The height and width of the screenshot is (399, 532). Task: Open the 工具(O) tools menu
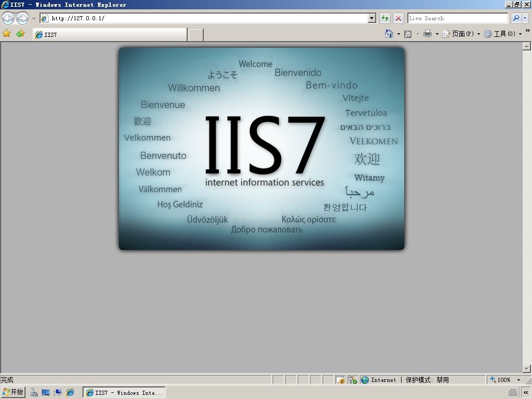tap(503, 34)
